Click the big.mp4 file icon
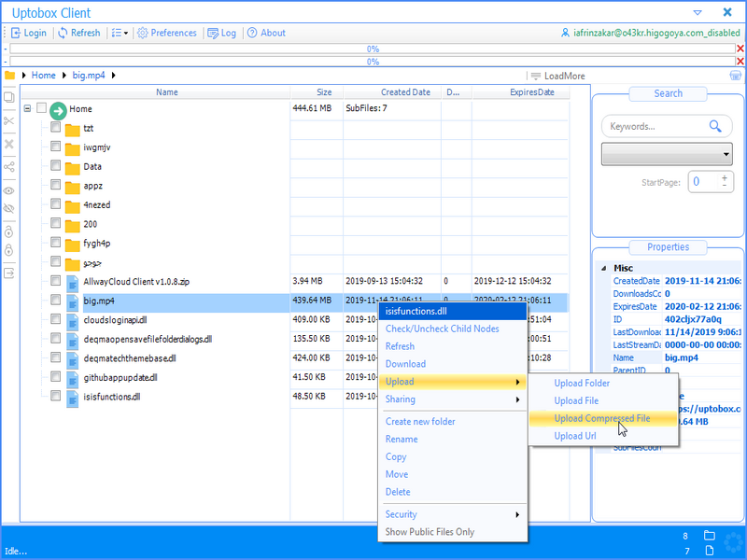Screen dimensions: 747x560 pos(72,302)
